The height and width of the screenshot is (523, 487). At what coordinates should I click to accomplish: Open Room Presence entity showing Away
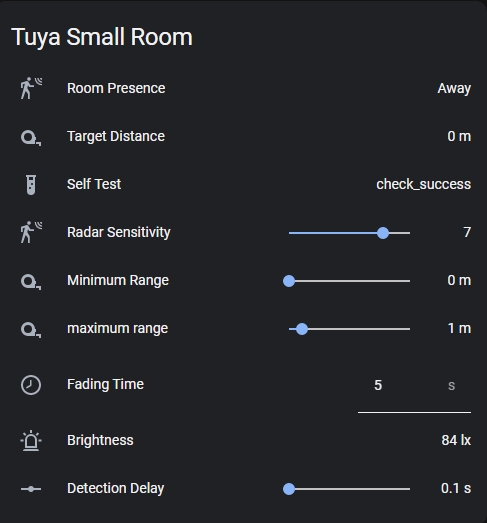454,88
